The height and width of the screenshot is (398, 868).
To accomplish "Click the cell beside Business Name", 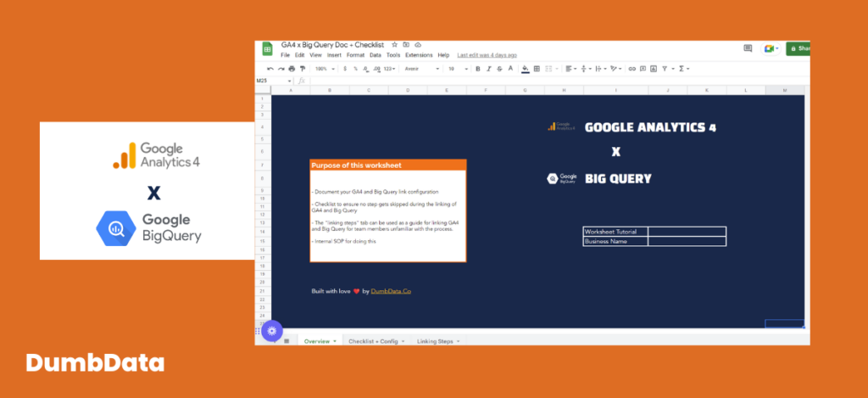I will [x=687, y=242].
